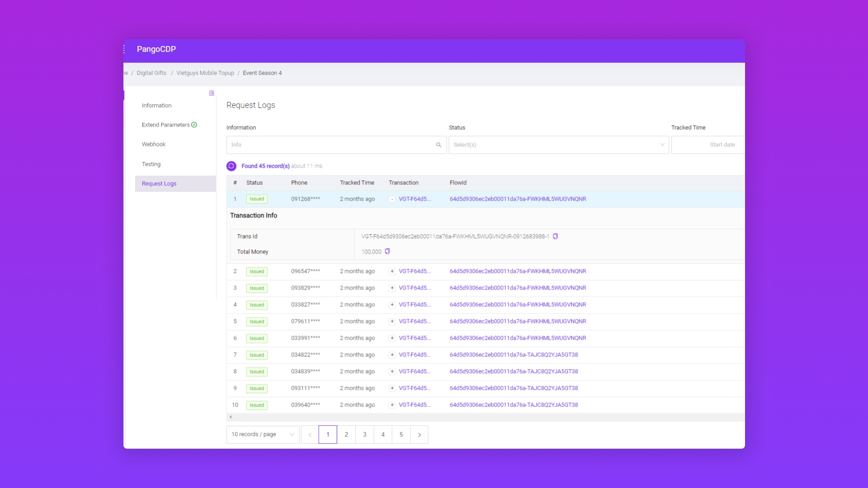
Task: Open the Webhook sidebar section
Action: 154,145
